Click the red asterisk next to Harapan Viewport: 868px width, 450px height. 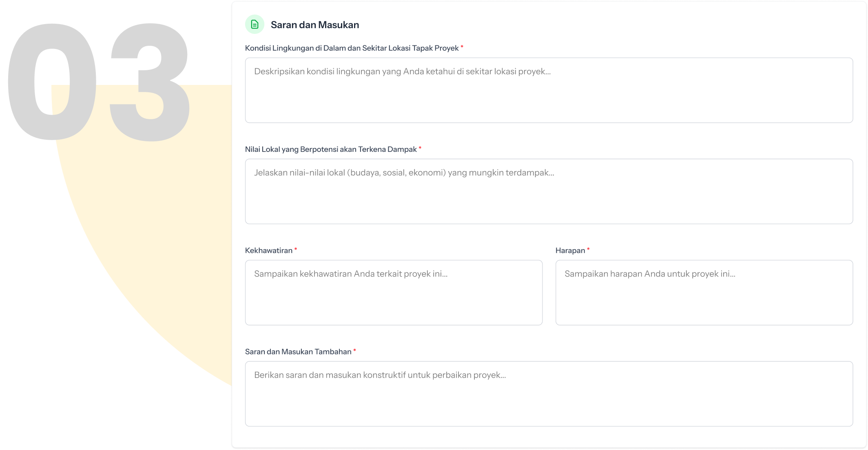click(x=588, y=249)
